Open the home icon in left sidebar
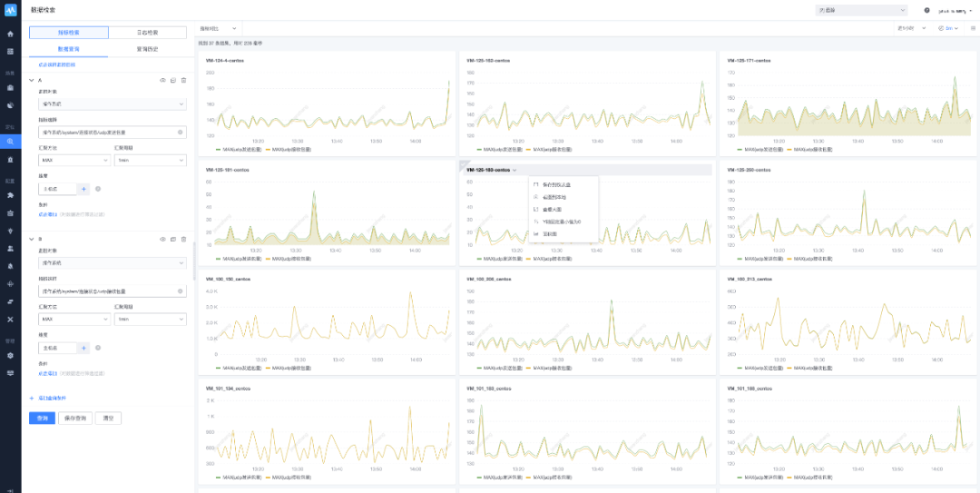 point(10,34)
